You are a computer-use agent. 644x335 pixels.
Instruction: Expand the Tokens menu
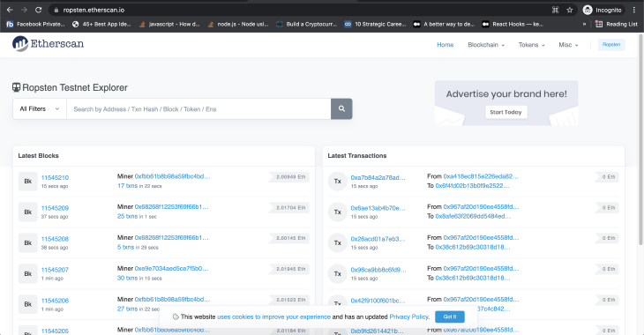[531, 45]
